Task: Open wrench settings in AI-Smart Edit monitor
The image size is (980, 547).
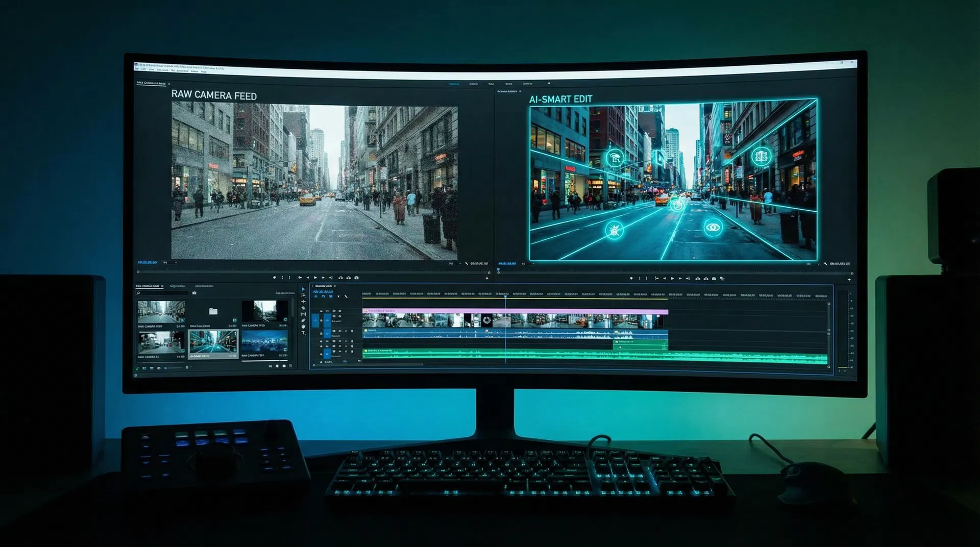Action: (825, 264)
